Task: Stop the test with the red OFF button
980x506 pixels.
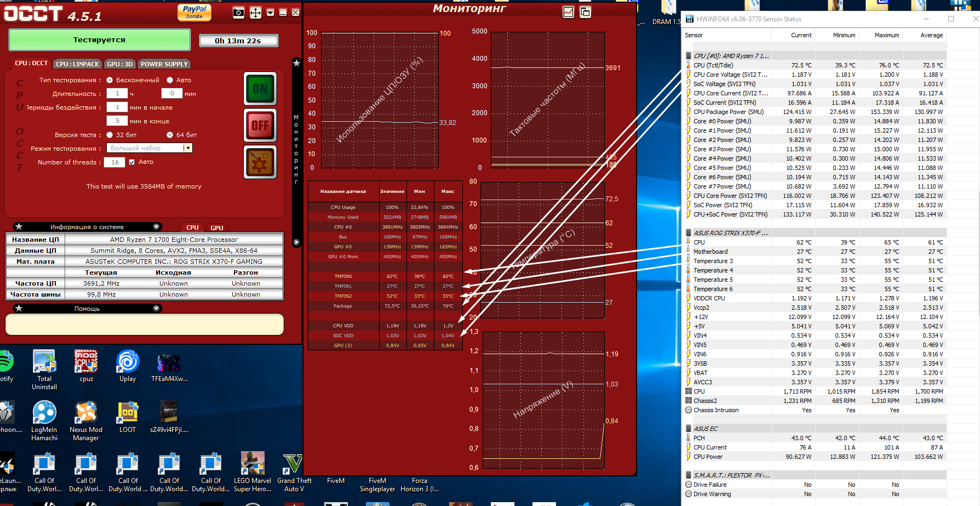Action: tap(260, 126)
